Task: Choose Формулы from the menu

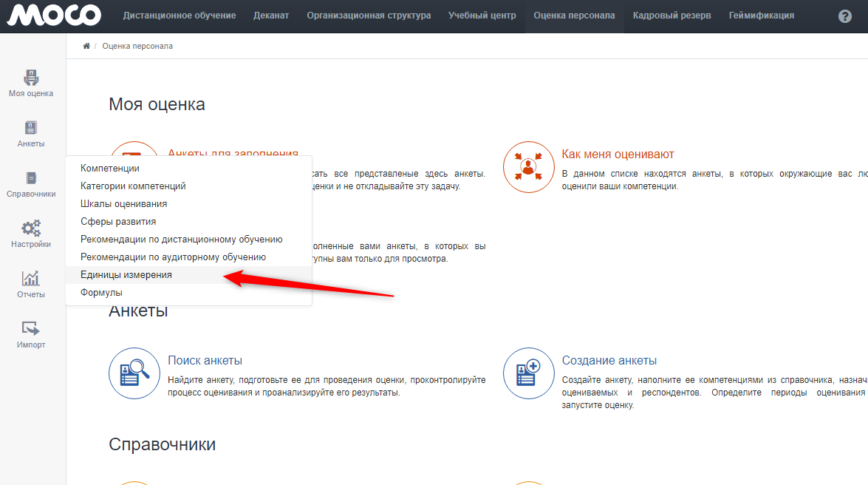Action: point(189,293)
